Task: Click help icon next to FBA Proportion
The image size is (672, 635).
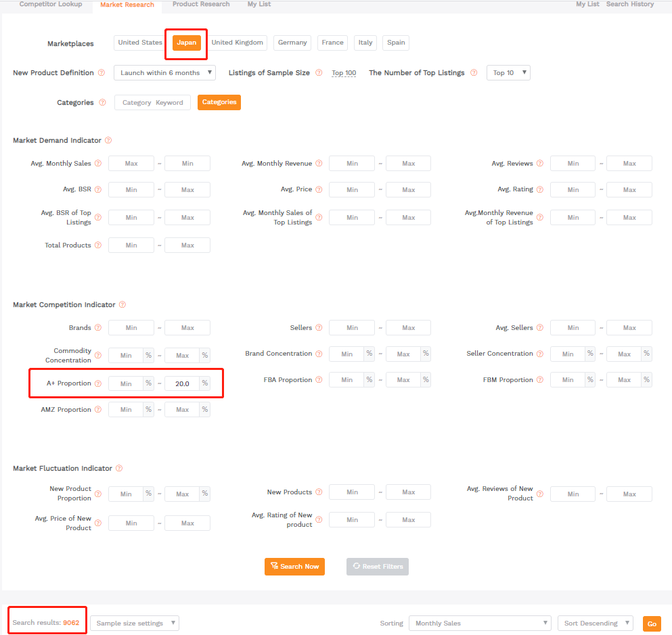Action: [x=319, y=380]
